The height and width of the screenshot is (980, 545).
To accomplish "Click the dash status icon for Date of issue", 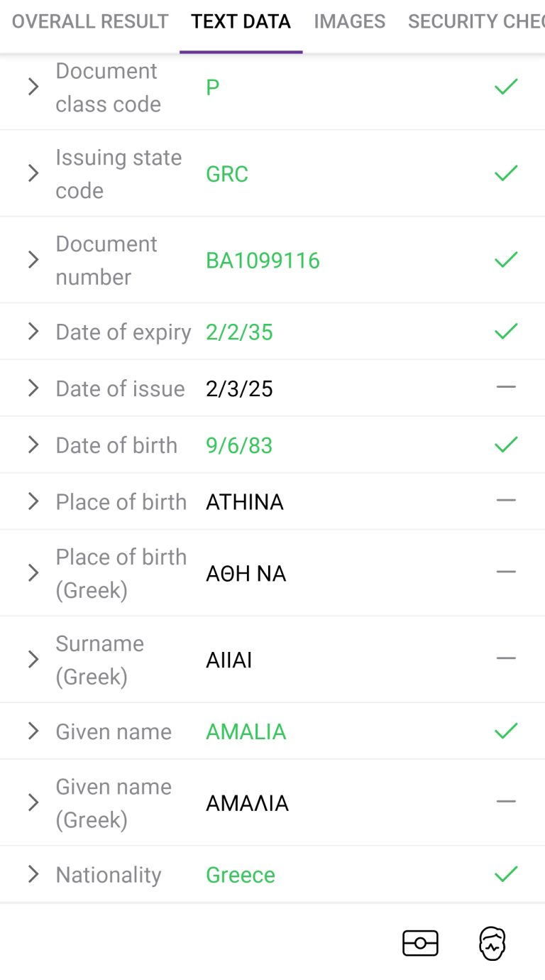I will pos(506,387).
